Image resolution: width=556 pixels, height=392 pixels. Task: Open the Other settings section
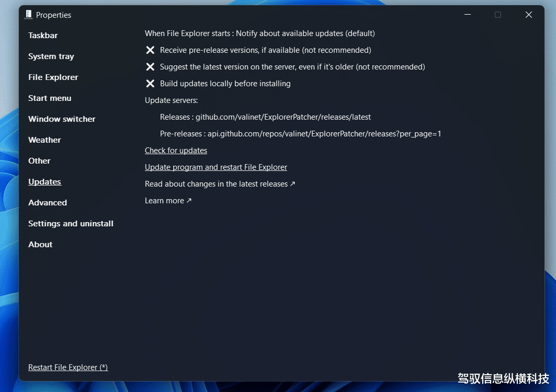(x=39, y=161)
